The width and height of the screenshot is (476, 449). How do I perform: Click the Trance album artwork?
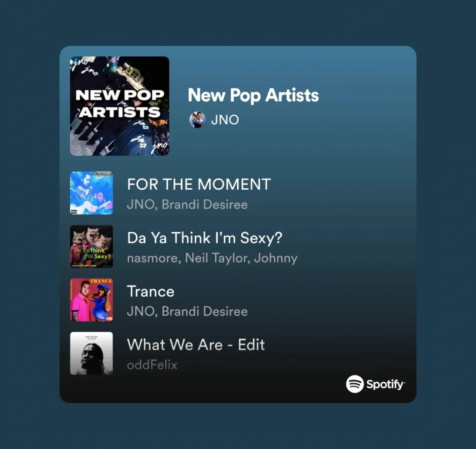[91, 300]
